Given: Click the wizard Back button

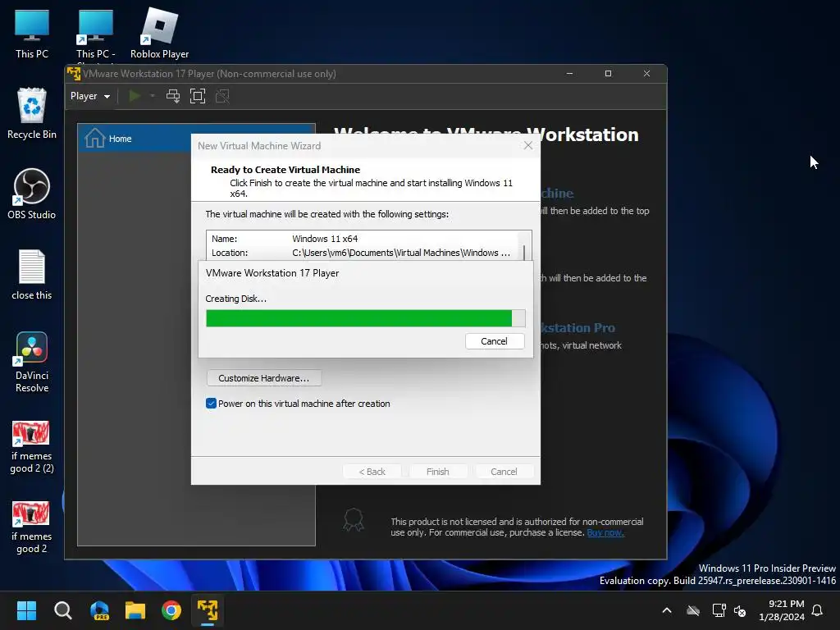Looking at the screenshot, I should 372,472.
